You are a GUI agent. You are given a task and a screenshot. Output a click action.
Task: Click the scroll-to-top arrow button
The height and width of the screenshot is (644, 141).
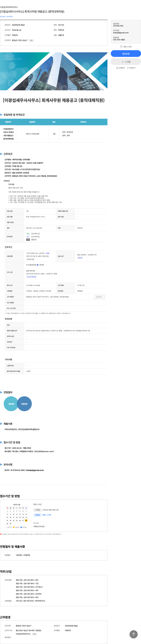click(134, 634)
